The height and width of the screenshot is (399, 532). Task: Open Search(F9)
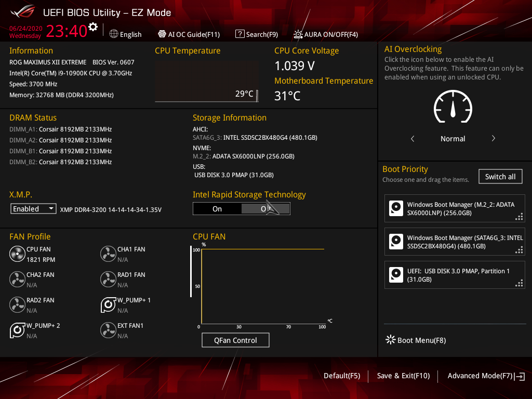pyautogui.click(x=257, y=34)
